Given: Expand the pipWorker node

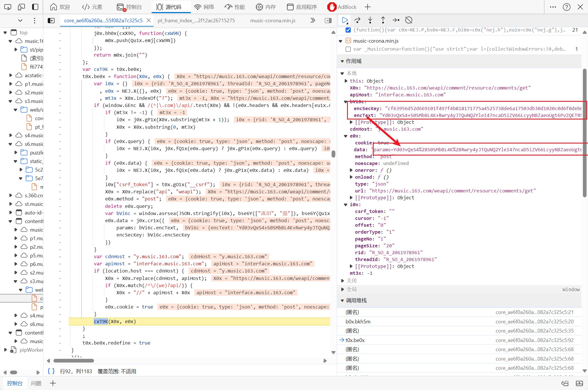Looking at the screenshot, I should [5, 350].
